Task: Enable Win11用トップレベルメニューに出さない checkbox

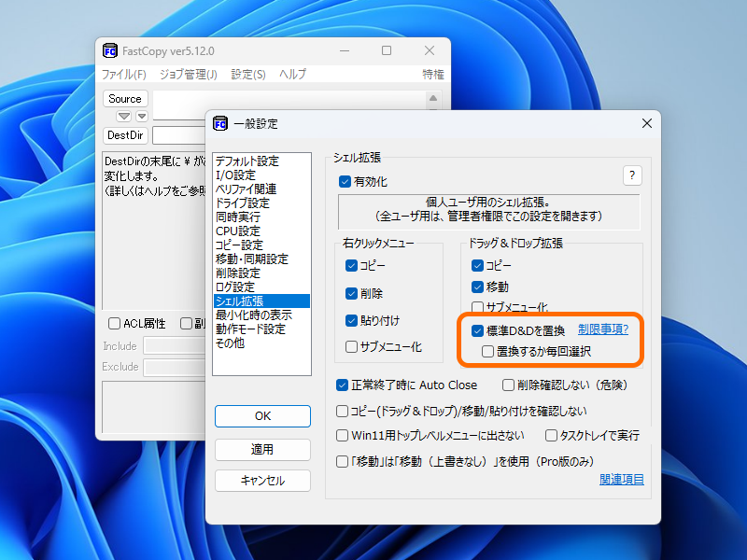Action: coord(342,435)
